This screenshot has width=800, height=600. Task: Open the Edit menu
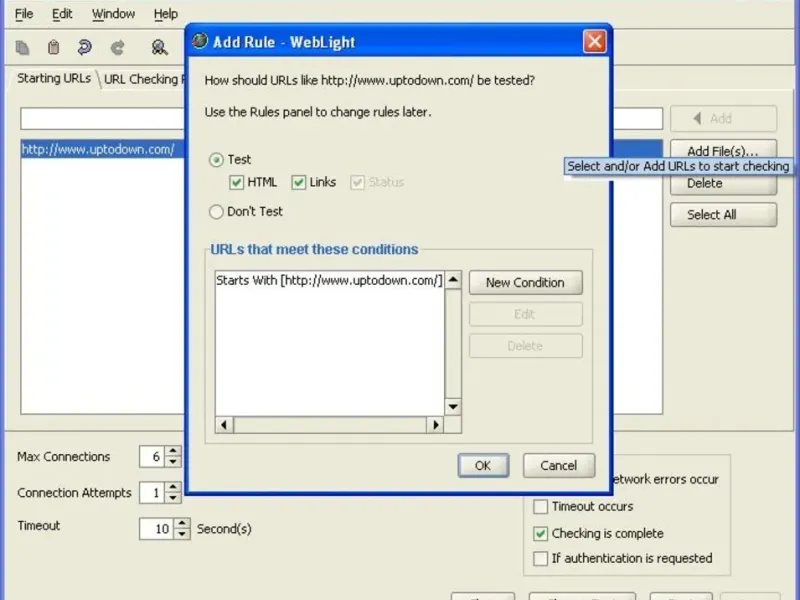click(62, 14)
